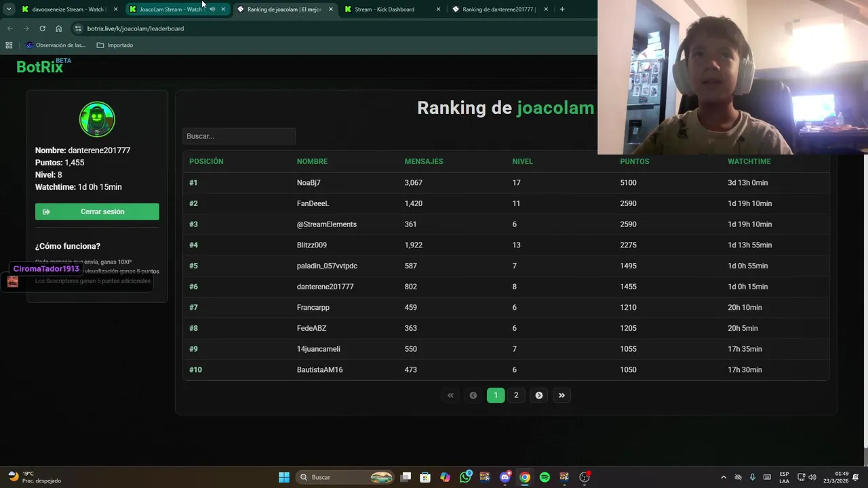Click the Cerrar sesión button
Screen dimensions: 868x488
pos(97,211)
